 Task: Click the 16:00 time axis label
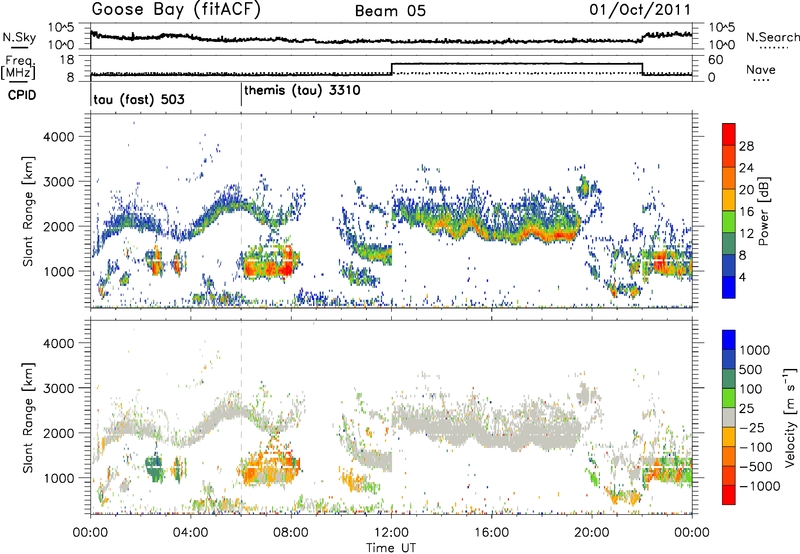pos(491,532)
